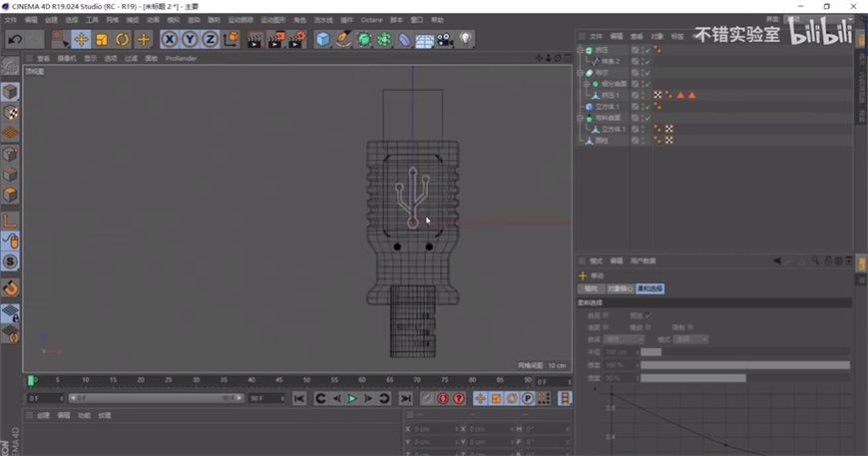Switch the coordinate system icon
Image resolution: width=868 pixels, height=456 pixels.
(230, 39)
